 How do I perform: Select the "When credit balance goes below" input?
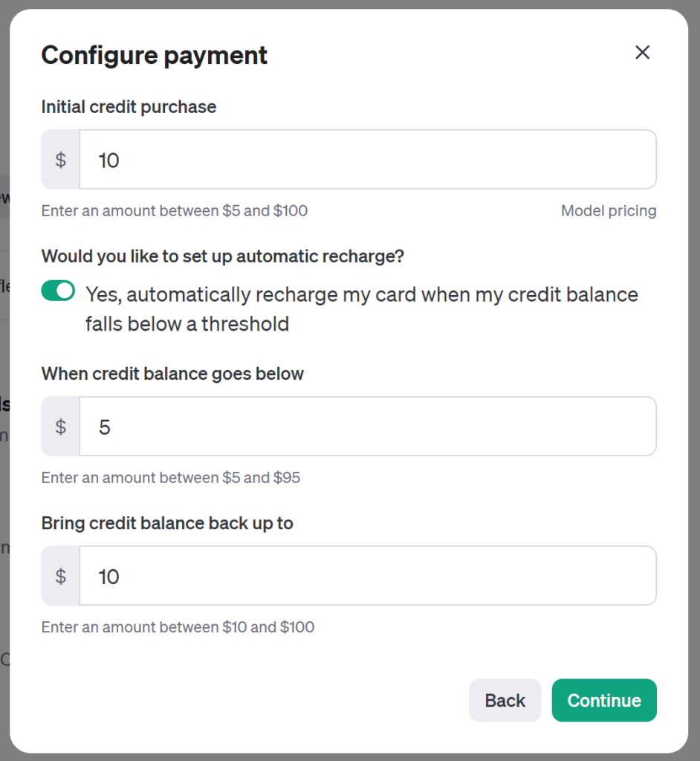tap(367, 427)
